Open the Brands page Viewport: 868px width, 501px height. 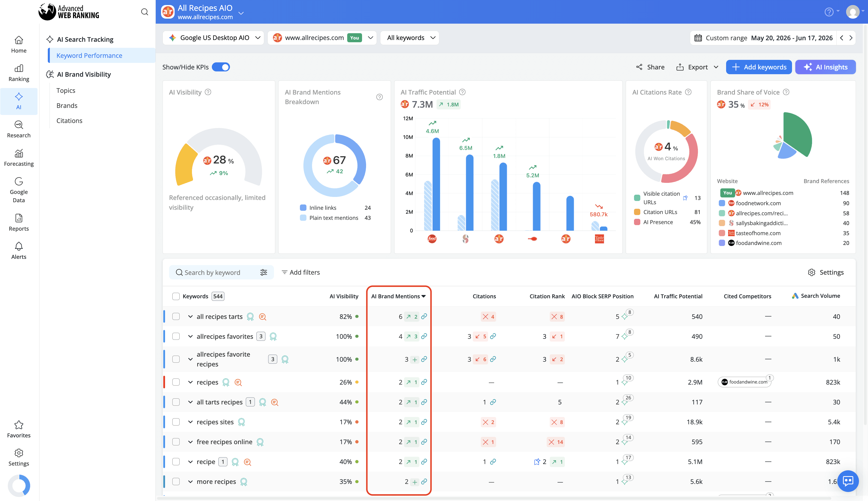coord(67,106)
